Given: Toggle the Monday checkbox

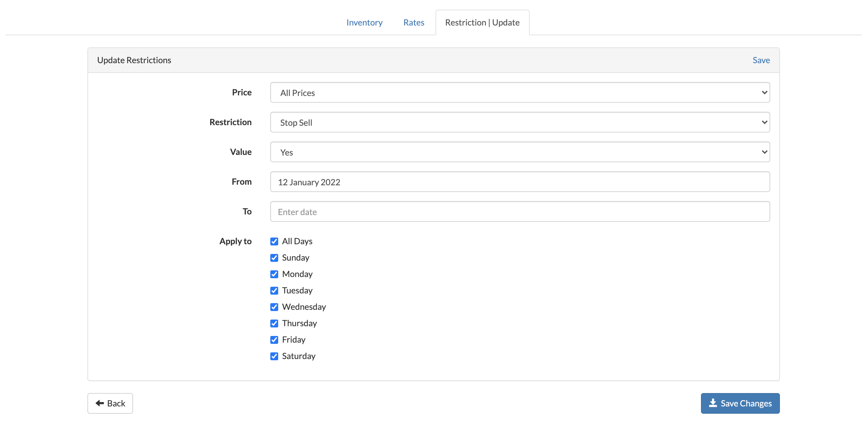Looking at the screenshot, I should (x=274, y=274).
